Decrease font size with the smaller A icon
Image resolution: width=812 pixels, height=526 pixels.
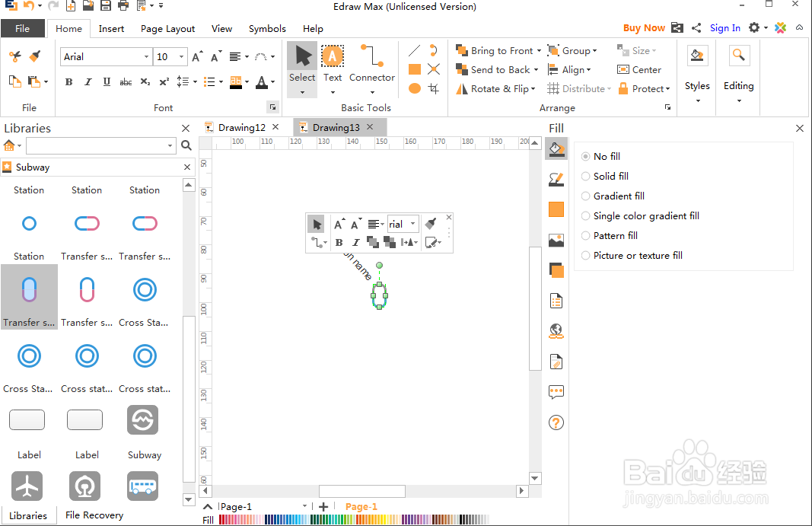tap(216, 56)
